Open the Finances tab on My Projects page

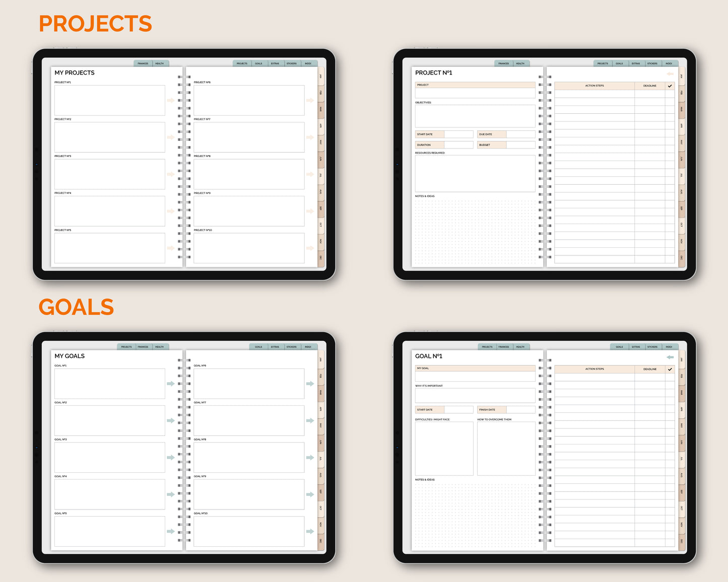click(x=143, y=63)
